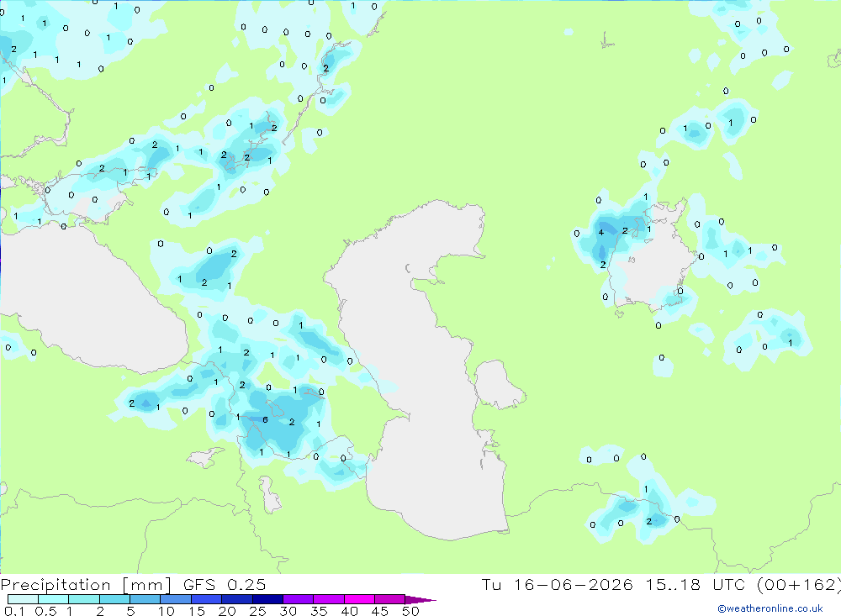Pick the 5–10 mm legend swatch

coord(145,599)
